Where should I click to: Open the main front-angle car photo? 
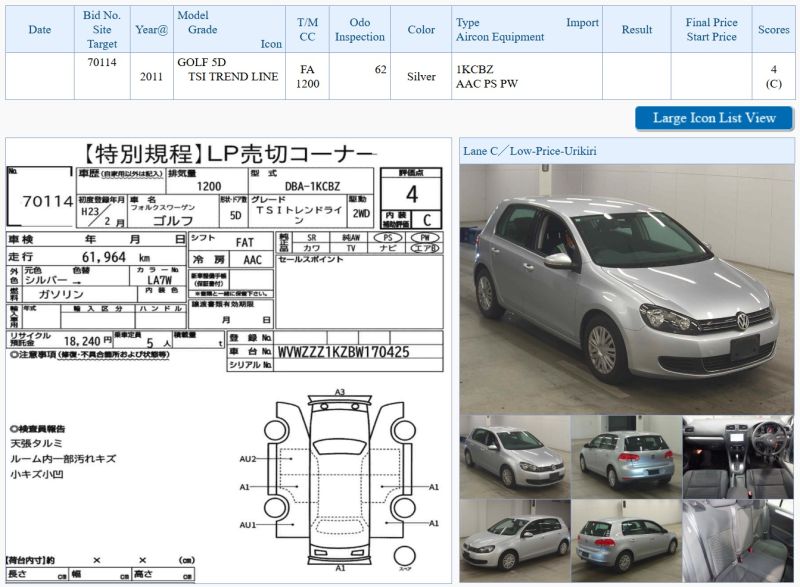[x=627, y=289]
